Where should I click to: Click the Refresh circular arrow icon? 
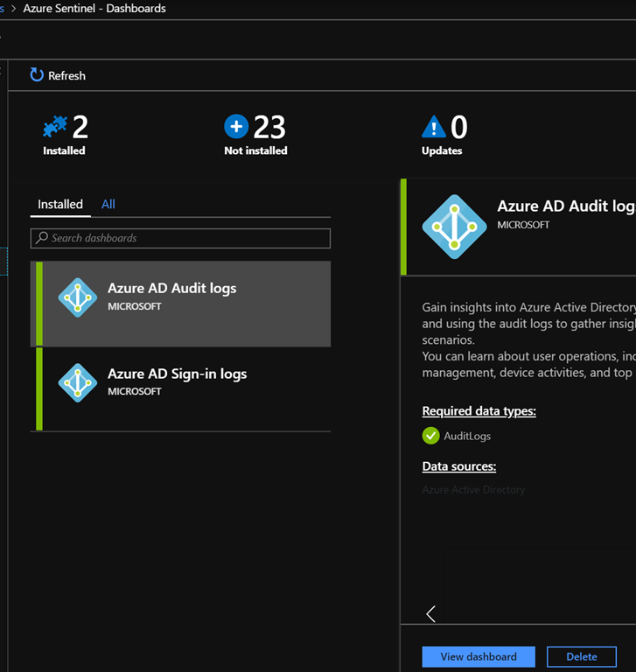pyautogui.click(x=37, y=75)
